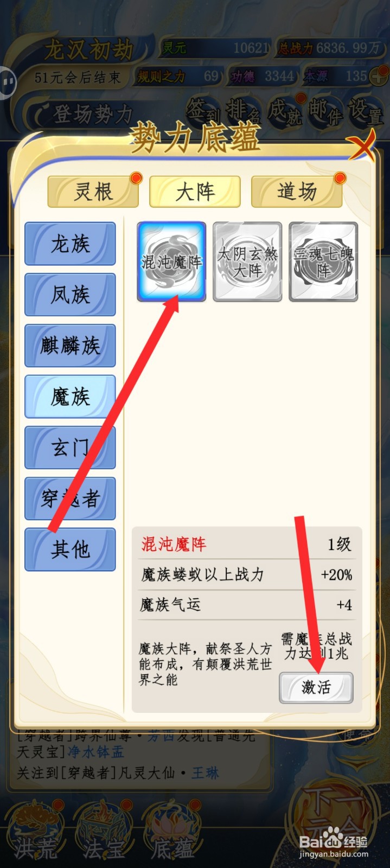Choose 其他 in the faction list

click(71, 550)
